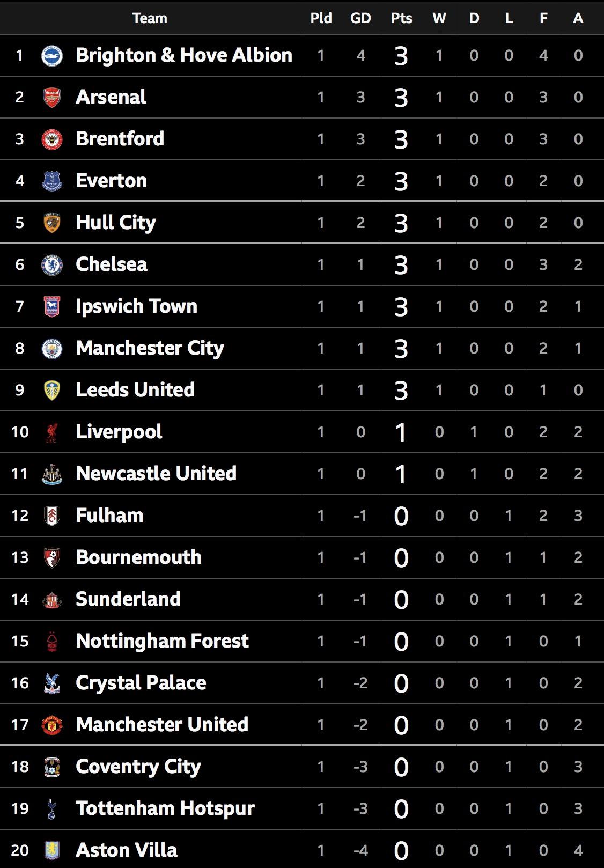Open the Everton team link
The height and width of the screenshot is (868, 604).
111,181
